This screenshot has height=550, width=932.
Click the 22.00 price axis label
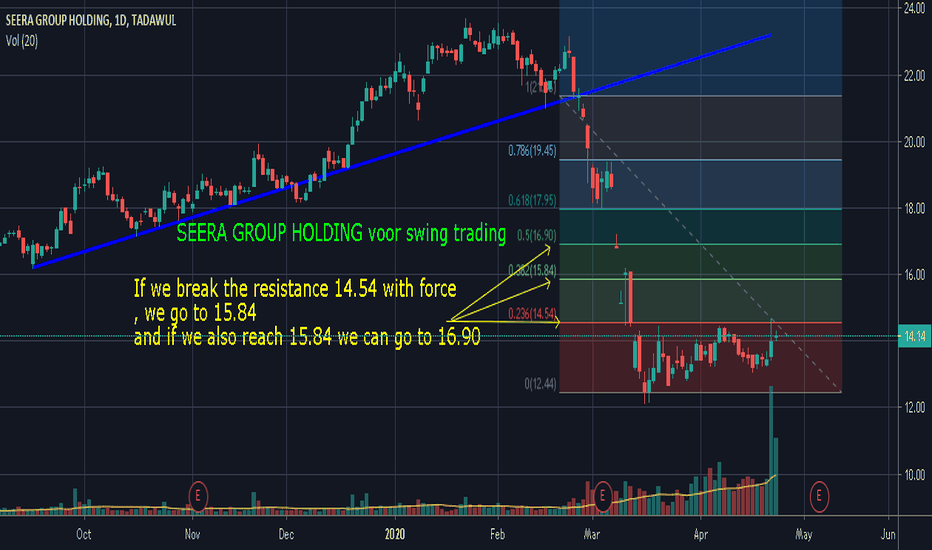point(914,76)
